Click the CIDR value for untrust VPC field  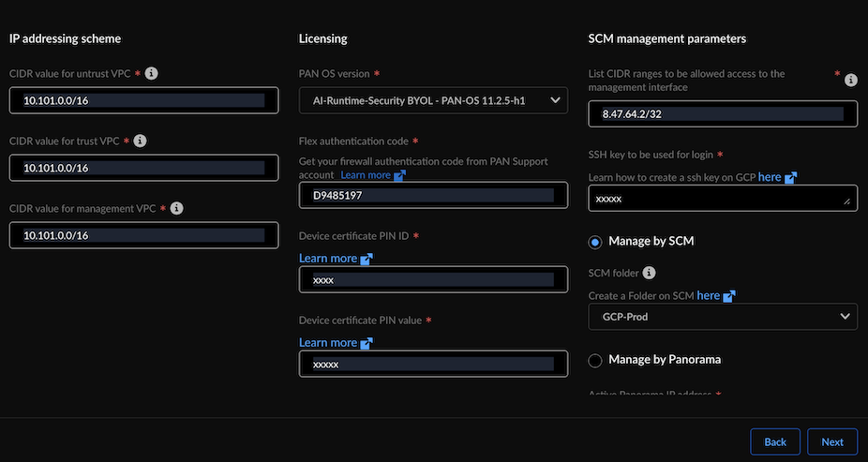click(143, 99)
